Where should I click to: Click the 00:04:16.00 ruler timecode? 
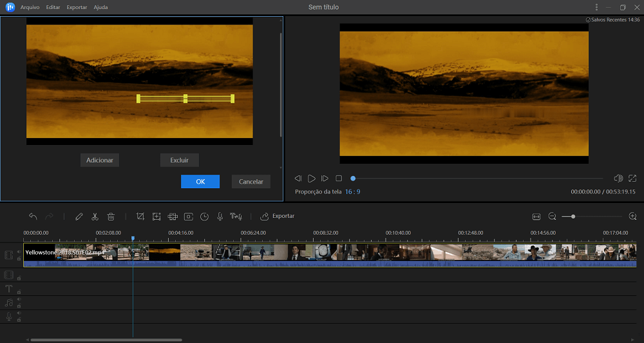click(x=181, y=233)
